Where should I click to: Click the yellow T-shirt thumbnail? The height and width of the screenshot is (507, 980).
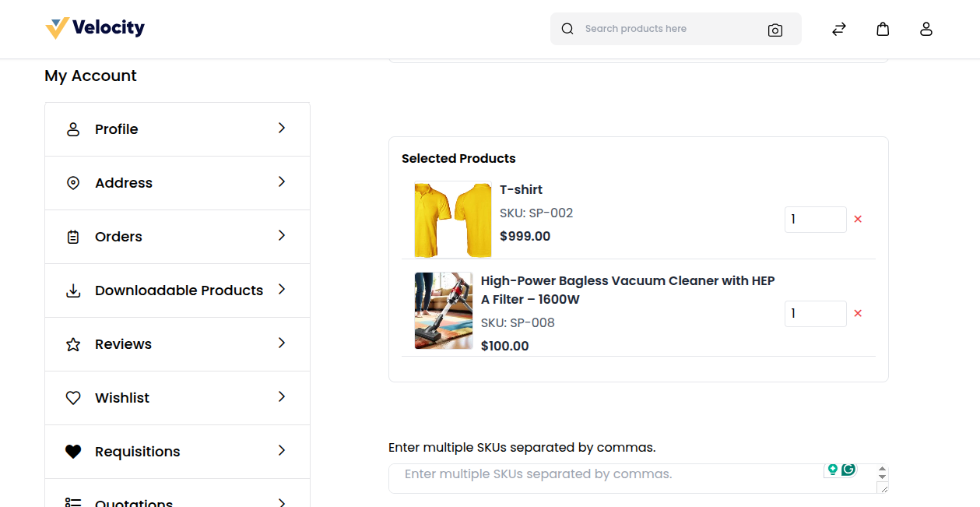tap(452, 220)
